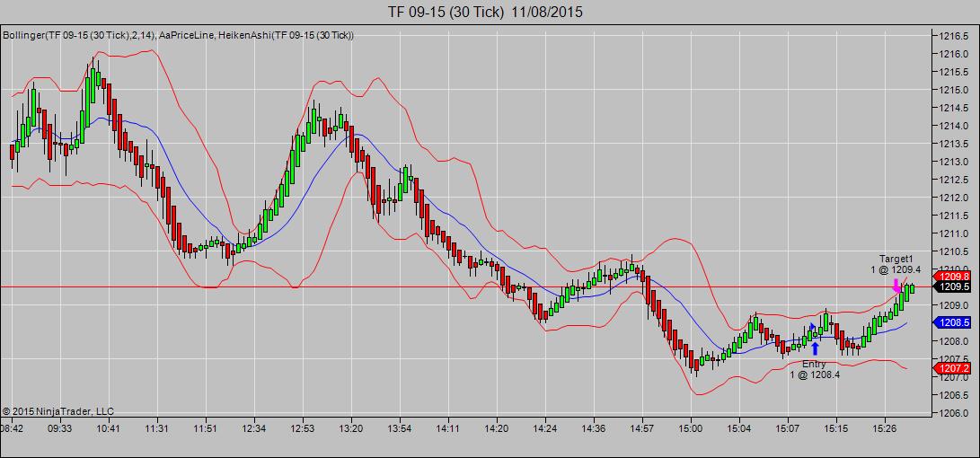Click the 14:36 time axis label

[593, 428]
